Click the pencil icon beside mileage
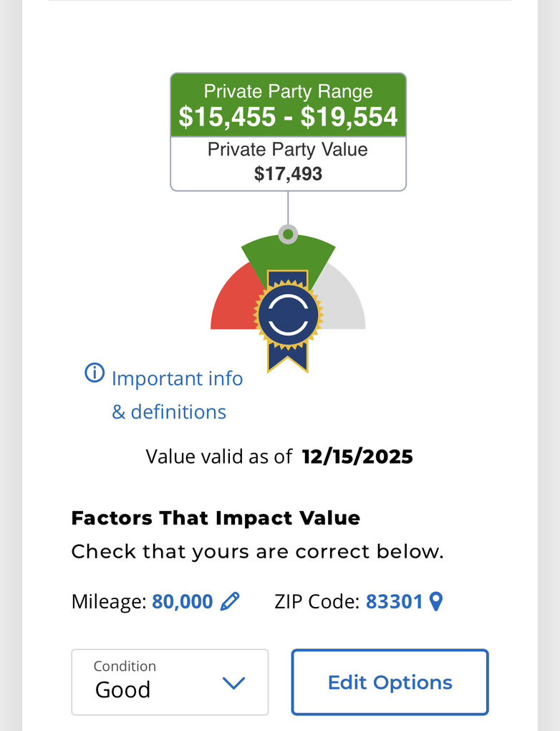The height and width of the screenshot is (731, 560). [x=230, y=601]
